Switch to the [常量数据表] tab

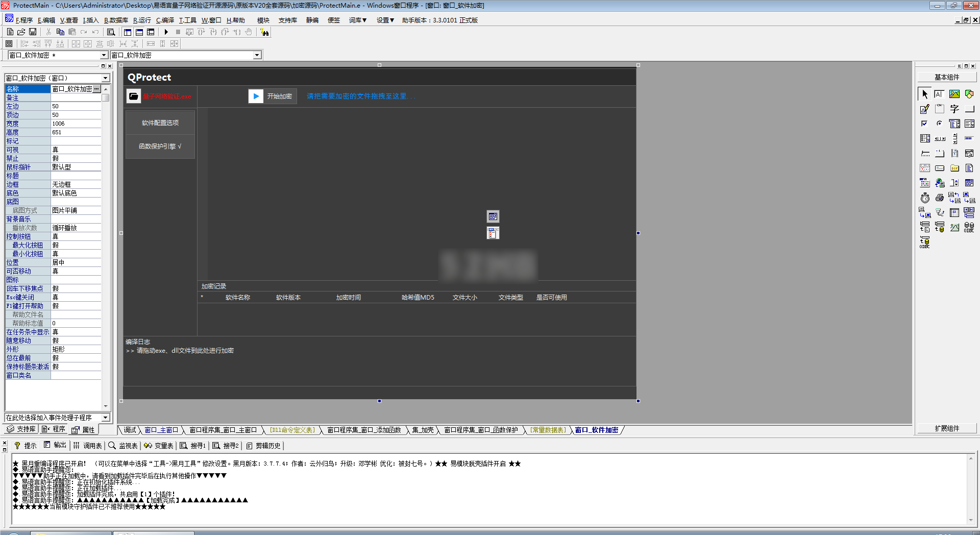click(548, 430)
